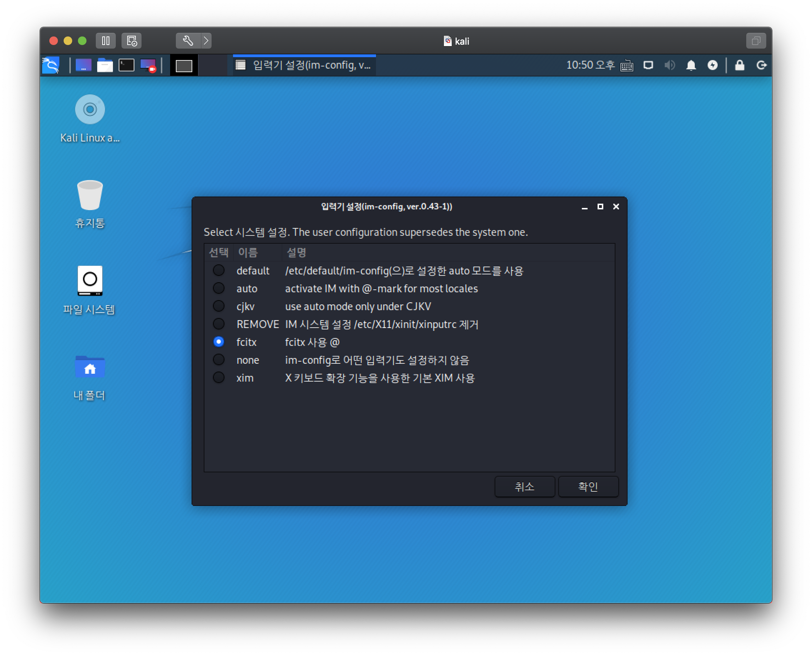The width and height of the screenshot is (812, 656).
Task: Click the xim row XIM description
Action: (x=380, y=378)
